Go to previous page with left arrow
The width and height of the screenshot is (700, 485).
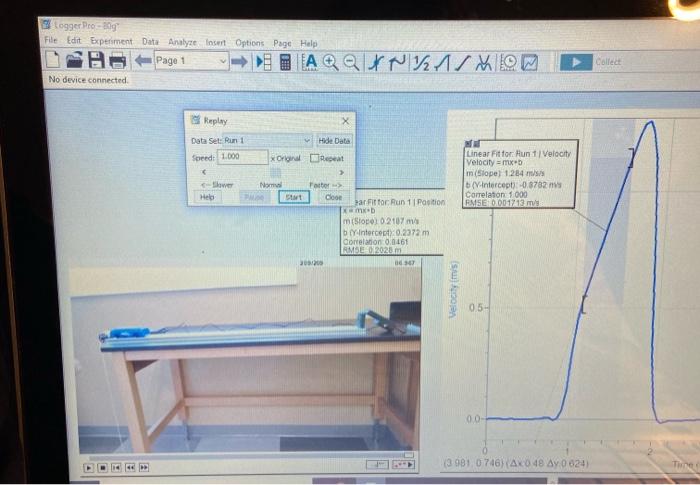143,61
